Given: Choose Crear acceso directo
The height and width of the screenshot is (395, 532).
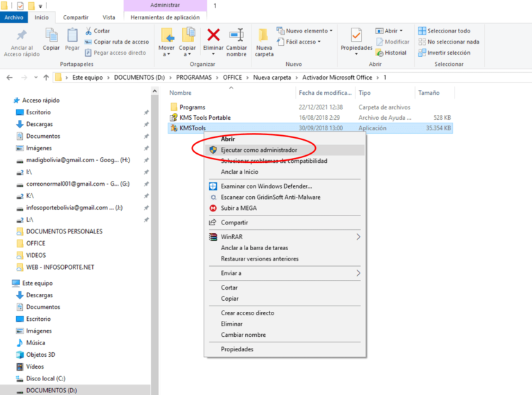Looking at the screenshot, I should pos(284,313).
